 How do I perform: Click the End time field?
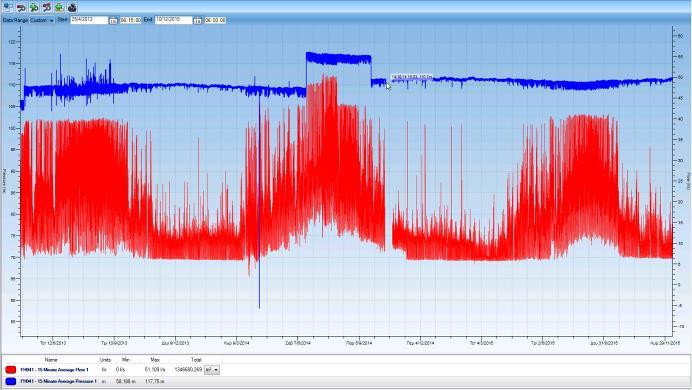pos(215,20)
